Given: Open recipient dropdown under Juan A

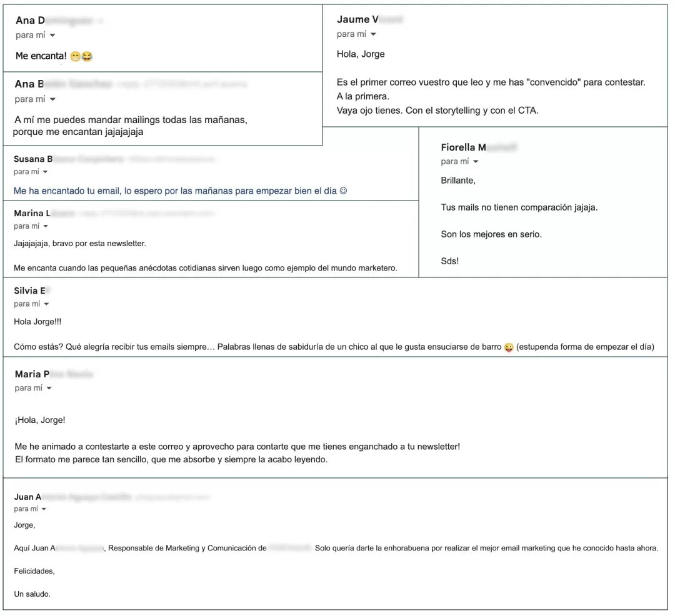Looking at the screenshot, I should 44,509.
